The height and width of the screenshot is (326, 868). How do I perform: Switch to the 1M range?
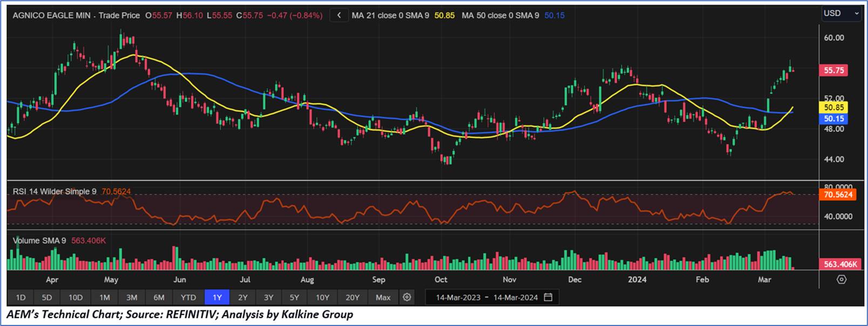pyautogui.click(x=104, y=297)
